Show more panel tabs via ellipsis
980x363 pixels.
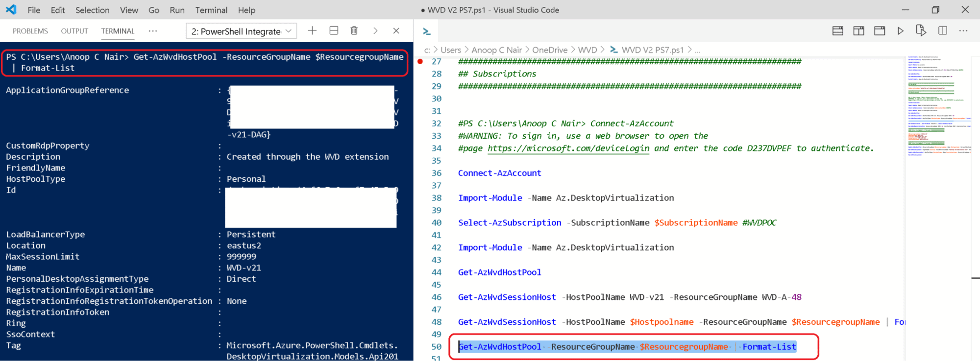click(153, 31)
